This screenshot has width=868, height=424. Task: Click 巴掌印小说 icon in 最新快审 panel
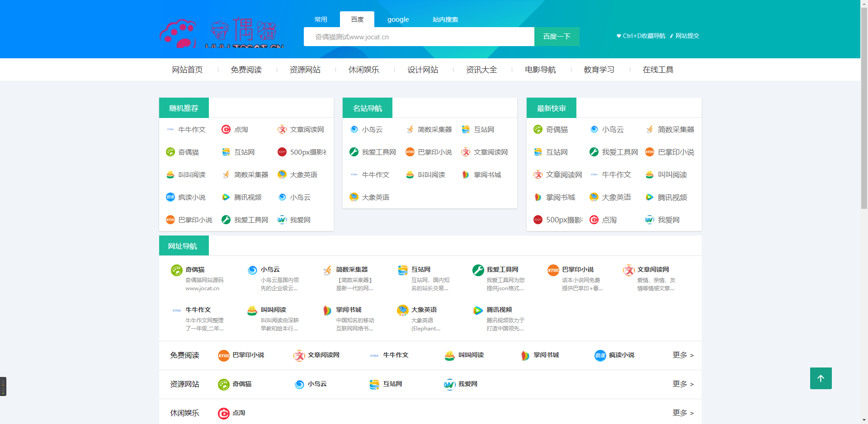point(650,152)
